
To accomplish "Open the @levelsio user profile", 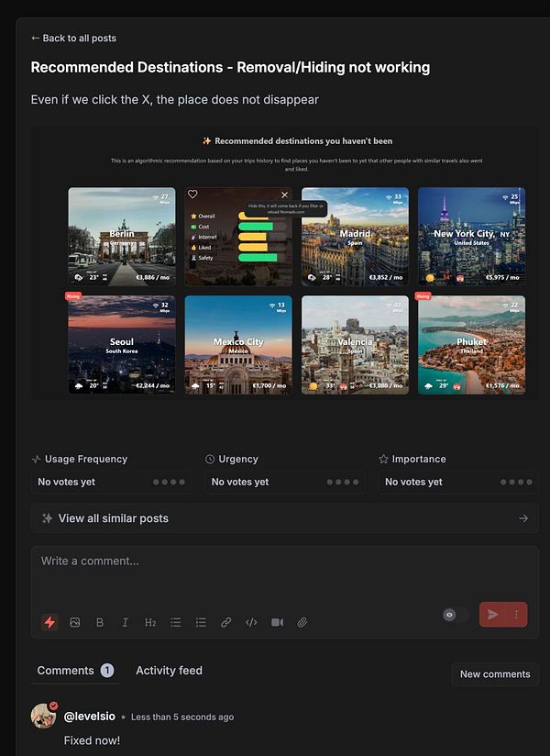I will click(x=90, y=717).
